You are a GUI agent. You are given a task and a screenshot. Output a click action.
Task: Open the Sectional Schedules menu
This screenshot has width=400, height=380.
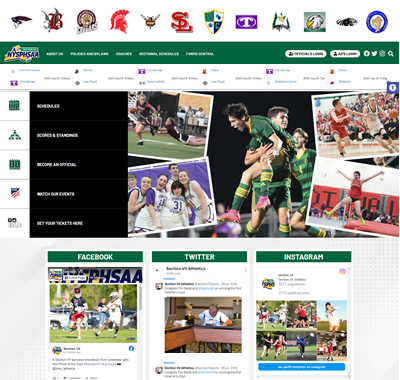coord(159,54)
